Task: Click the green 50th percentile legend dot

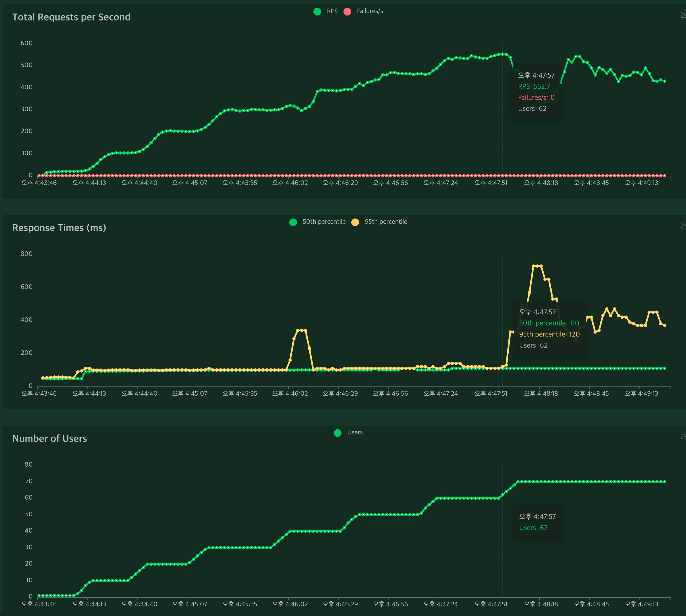Action: (293, 222)
